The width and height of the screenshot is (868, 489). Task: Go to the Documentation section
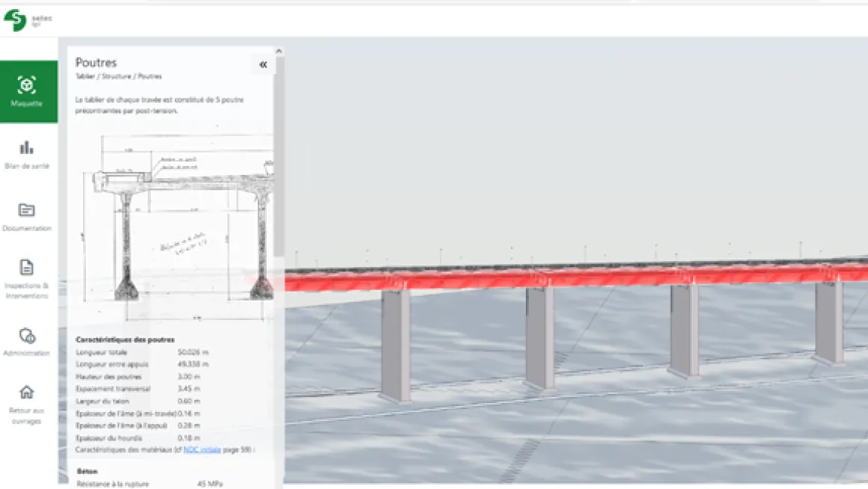[x=27, y=216]
